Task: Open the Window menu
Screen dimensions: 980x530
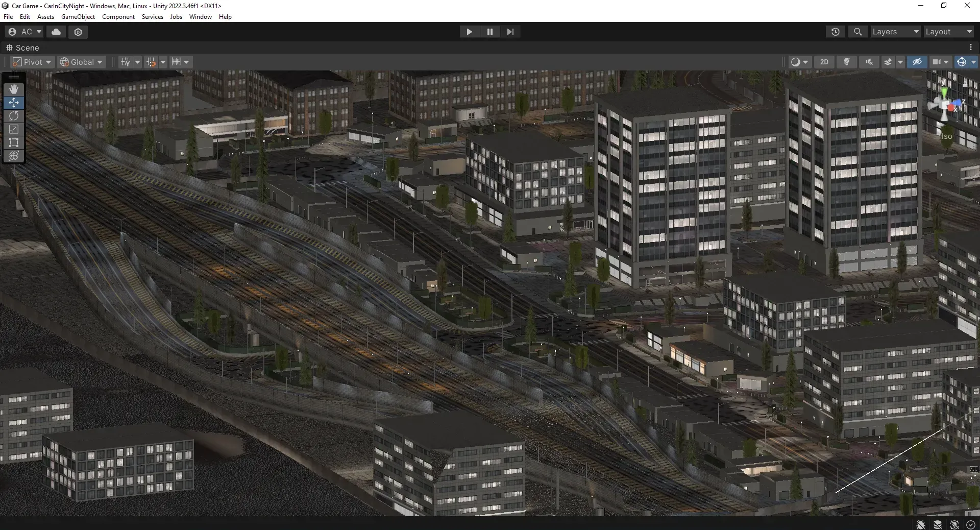Action: click(x=201, y=17)
